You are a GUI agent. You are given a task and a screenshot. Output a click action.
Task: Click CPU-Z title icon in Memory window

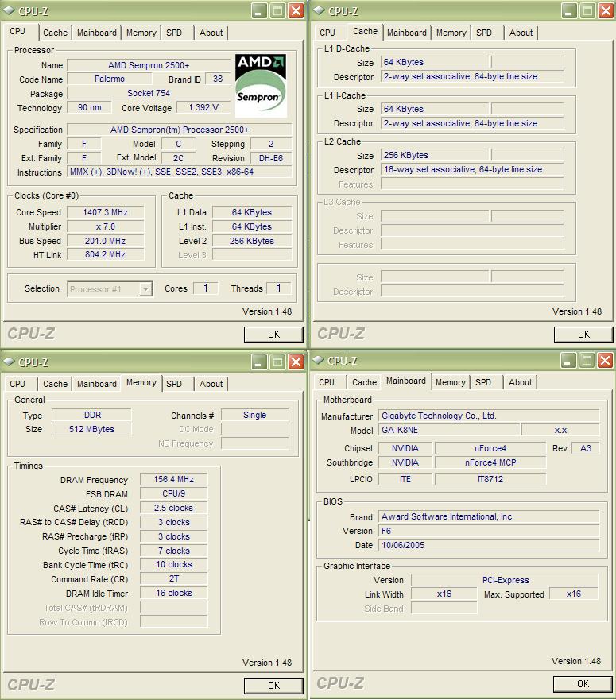pos(9,362)
